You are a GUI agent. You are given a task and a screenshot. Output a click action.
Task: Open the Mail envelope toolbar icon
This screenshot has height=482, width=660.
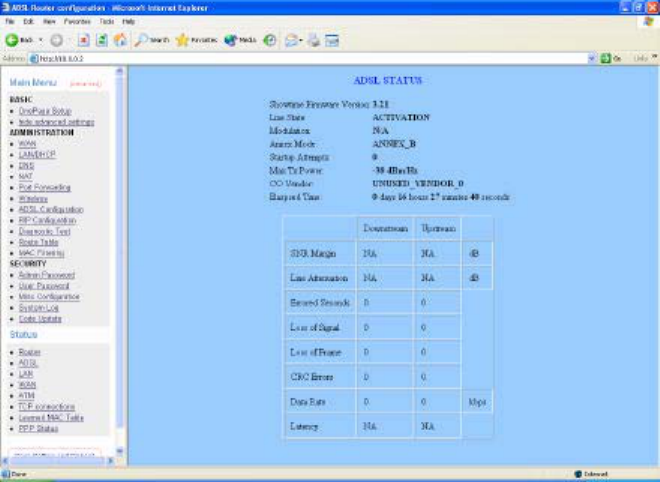(291, 40)
